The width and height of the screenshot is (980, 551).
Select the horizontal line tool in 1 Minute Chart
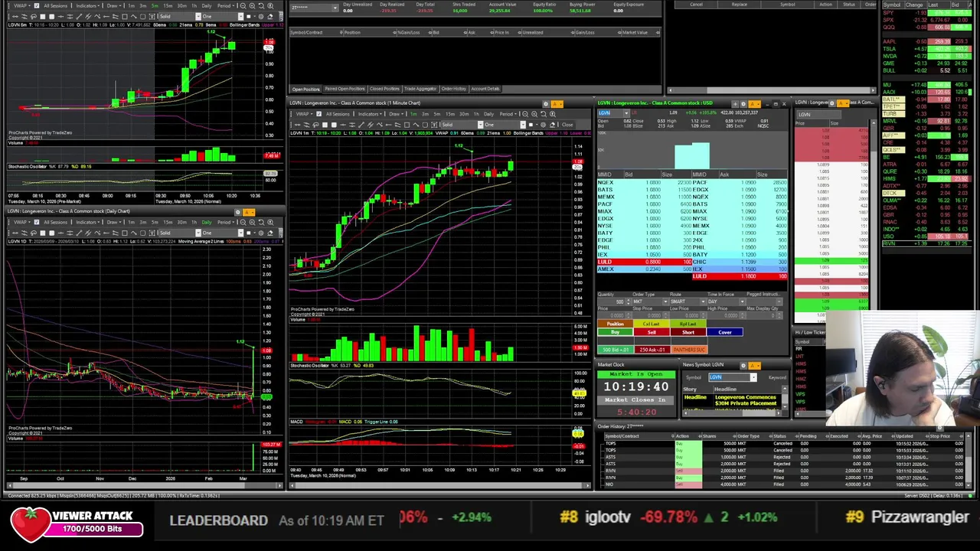[343, 125]
